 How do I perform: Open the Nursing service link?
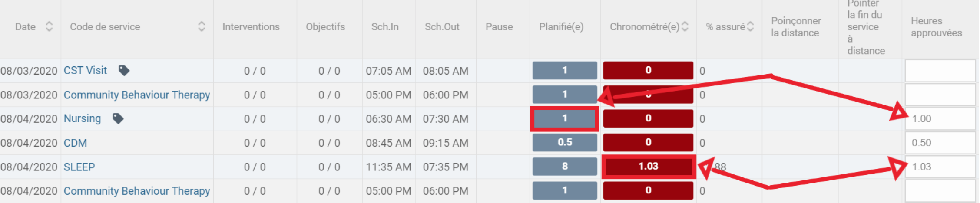click(x=82, y=118)
